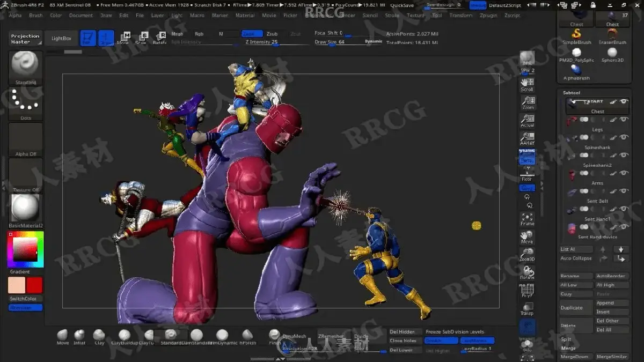Collapse the Subtool palette header
The height and width of the screenshot is (362, 644).
point(571,93)
